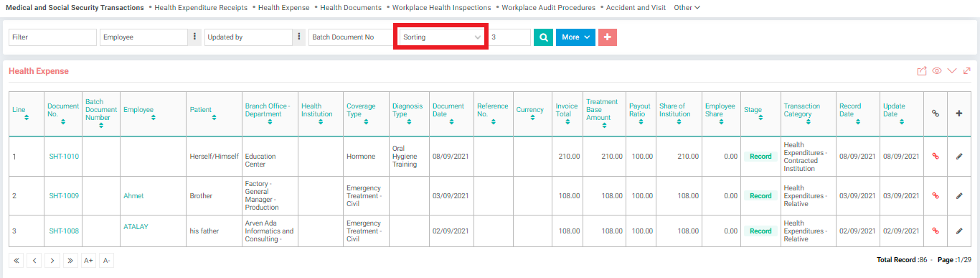Click the Updated by input field

click(x=248, y=37)
